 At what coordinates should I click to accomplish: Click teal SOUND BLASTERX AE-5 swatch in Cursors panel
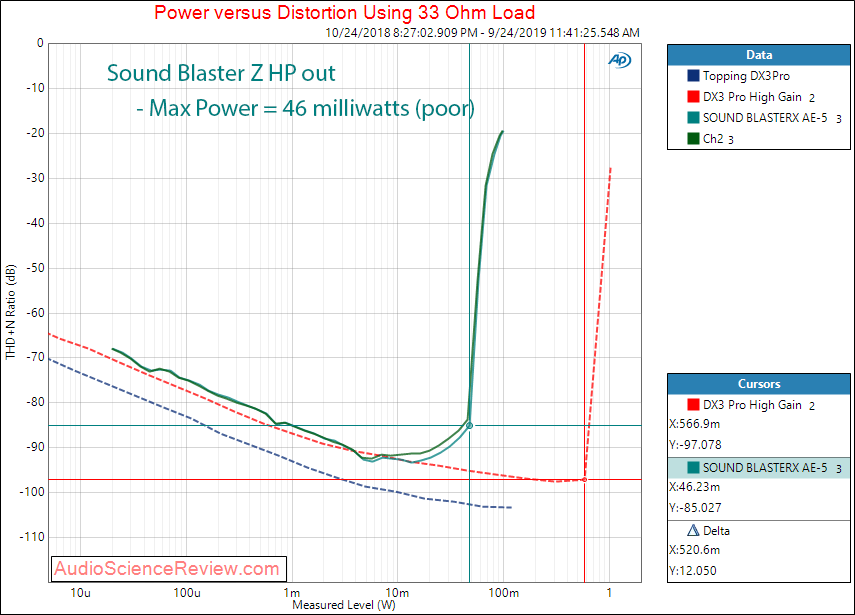[693, 467]
